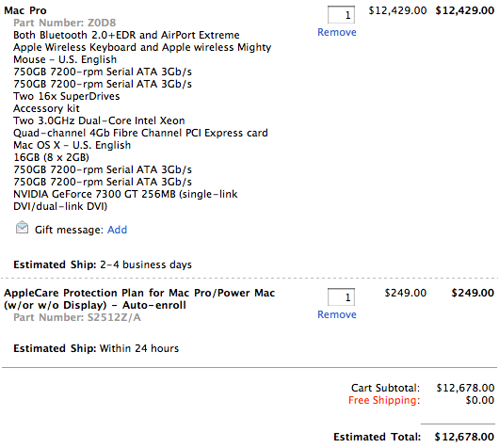Image resolution: width=499 pixels, height=448 pixels.
Task: Click the Mac Pro unit price
Action: [397, 10]
